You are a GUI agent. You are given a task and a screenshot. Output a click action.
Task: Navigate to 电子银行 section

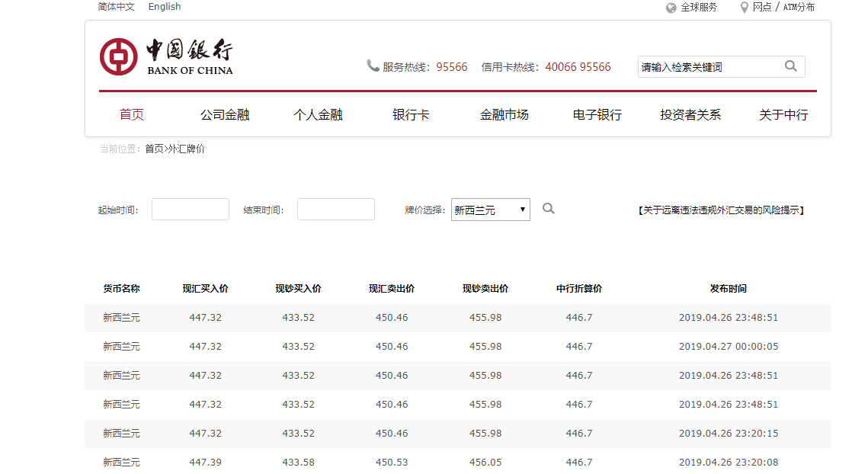(597, 115)
